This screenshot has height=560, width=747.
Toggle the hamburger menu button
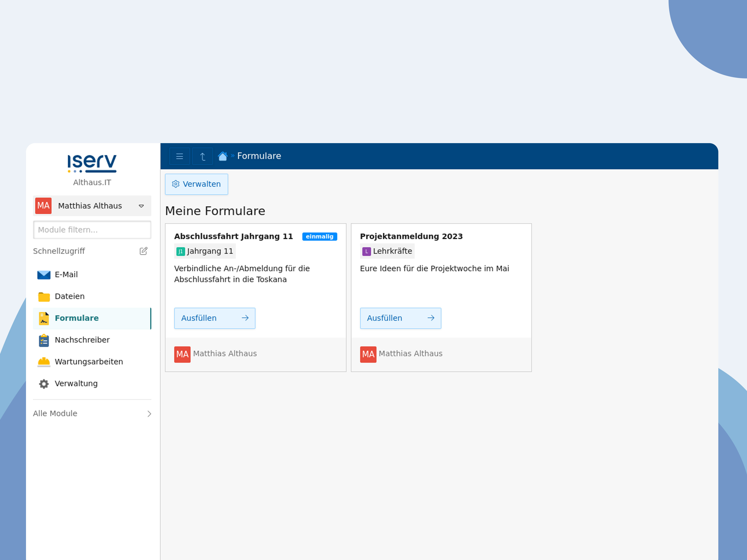pyautogui.click(x=179, y=156)
